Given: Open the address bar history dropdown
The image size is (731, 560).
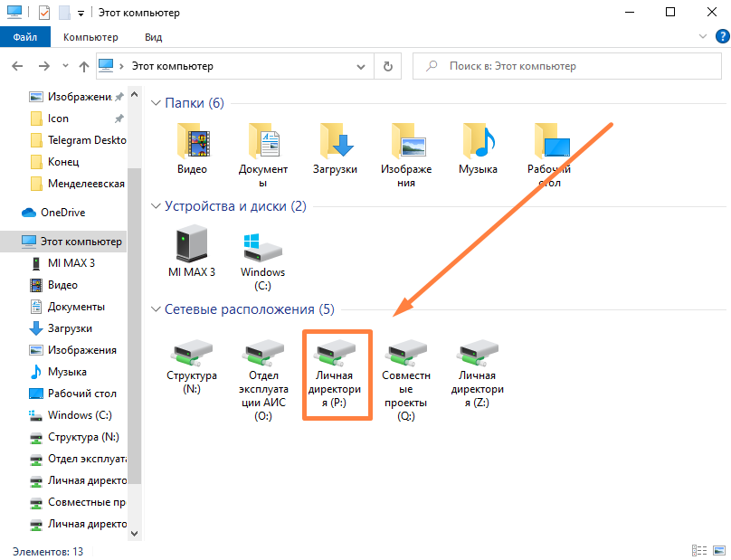Looking at the screenshot, I should click(361, 66).
